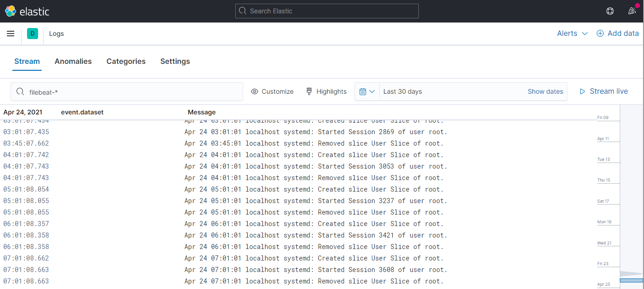Click the plus icon beside Add data
The image size is (644, 289).
(x=600, y=34)
